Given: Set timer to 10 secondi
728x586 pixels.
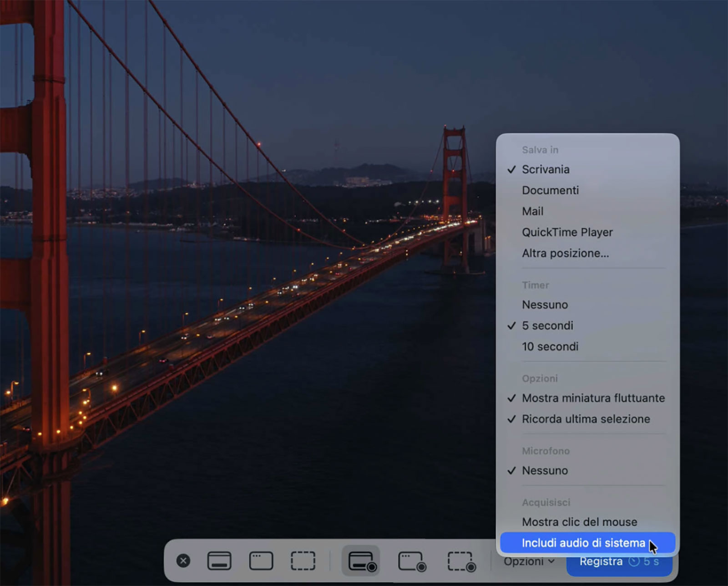Looking at the screenshot, I should tap(587, 347).
